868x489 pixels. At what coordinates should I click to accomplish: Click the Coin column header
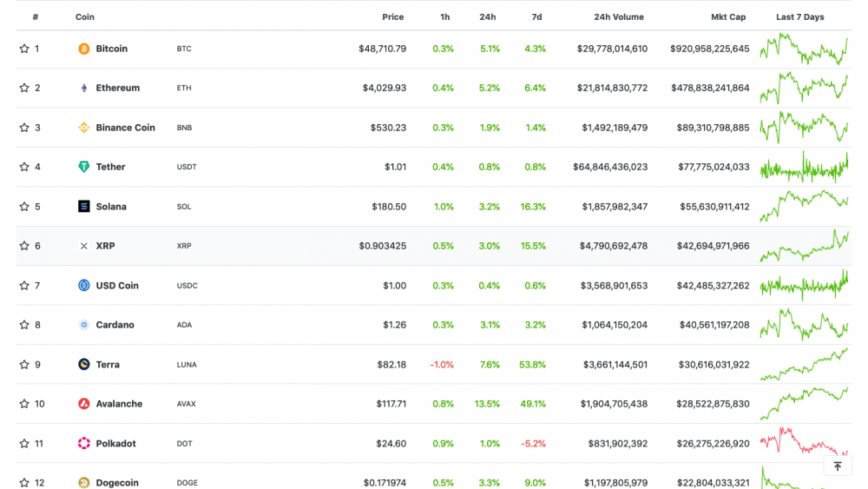pyautogui.click(x=85, y=17)
